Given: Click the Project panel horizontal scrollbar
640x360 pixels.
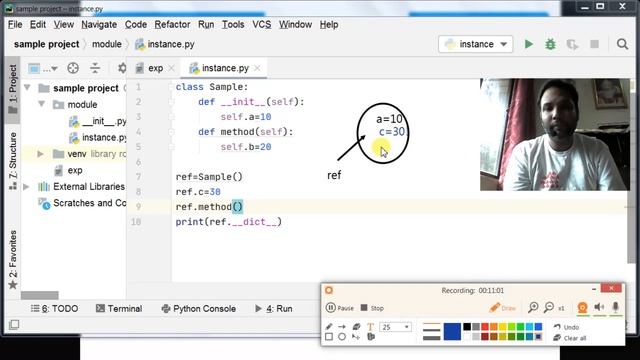Looking at the screenshot, I should [x=40, y=295].
